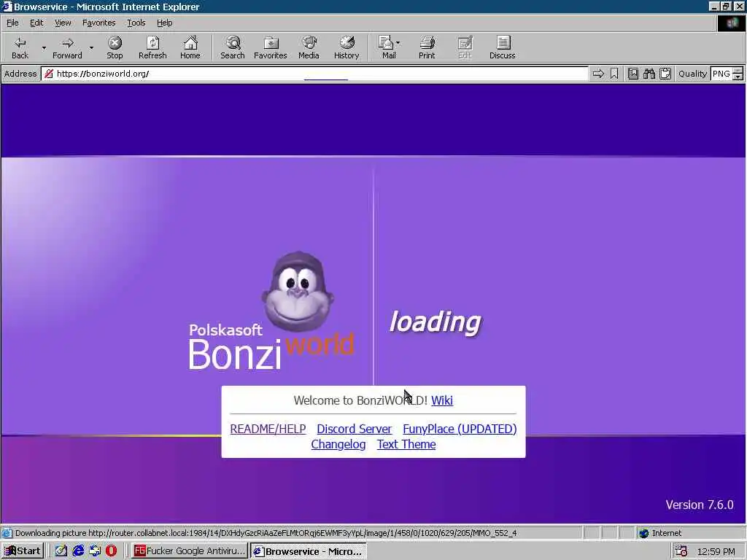Click the Discuss toolbar button
Screen dimensions: 747x560
(502, 47)
